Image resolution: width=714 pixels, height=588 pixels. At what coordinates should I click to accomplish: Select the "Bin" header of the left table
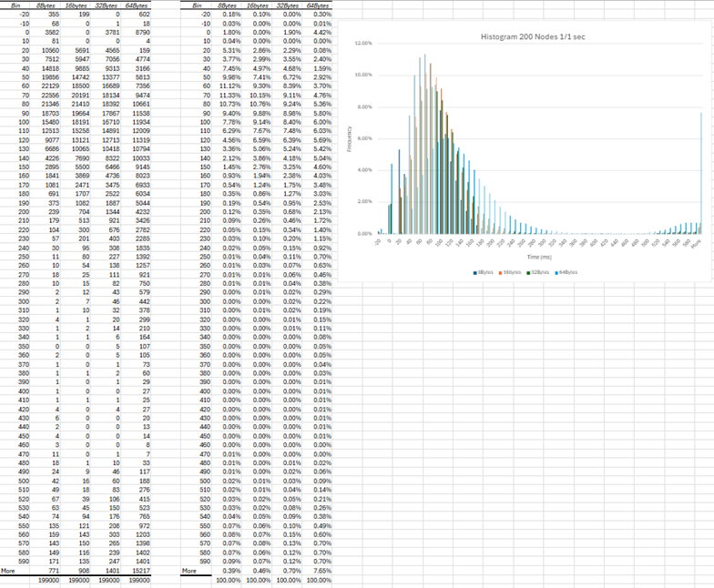tap(18, 6)
